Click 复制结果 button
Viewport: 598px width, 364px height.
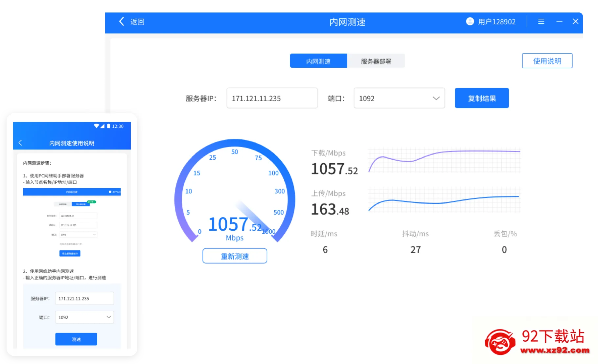tap(482, 98)
